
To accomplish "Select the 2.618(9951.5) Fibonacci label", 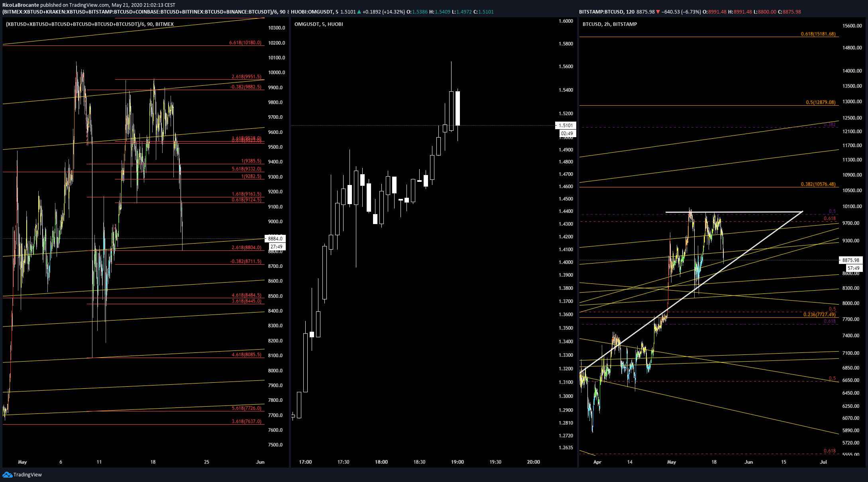I will (246, 77).
